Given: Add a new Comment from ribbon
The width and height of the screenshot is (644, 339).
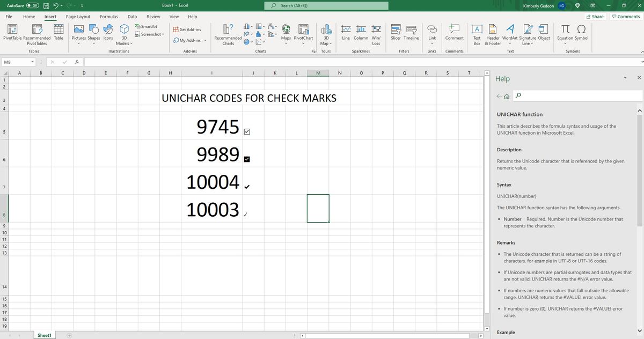Looking at the screenshot, I should [455, 32].
